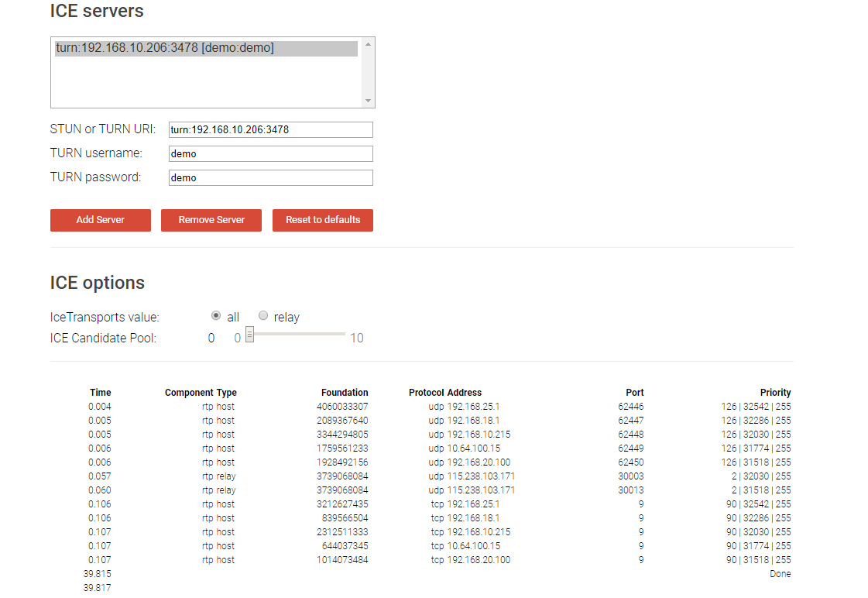Click the 'Done' label at table bottom
Image resolution: width=868 pixels, height=598 pixels.
780,573
